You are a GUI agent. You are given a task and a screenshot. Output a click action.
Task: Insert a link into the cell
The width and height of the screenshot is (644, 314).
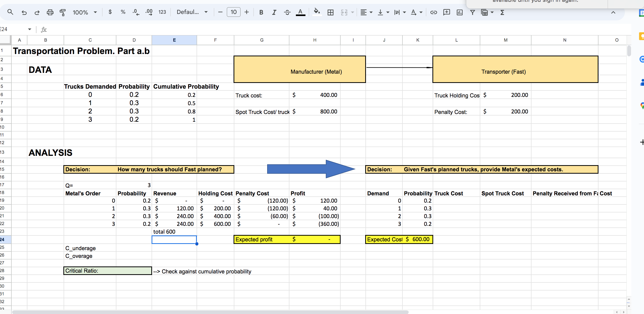point(434,12)
